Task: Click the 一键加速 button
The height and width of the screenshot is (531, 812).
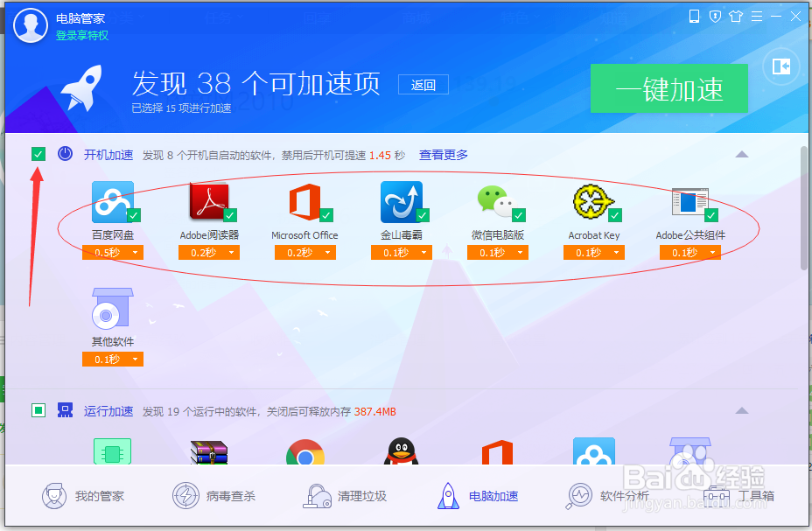Action: [x=668, y=88]
